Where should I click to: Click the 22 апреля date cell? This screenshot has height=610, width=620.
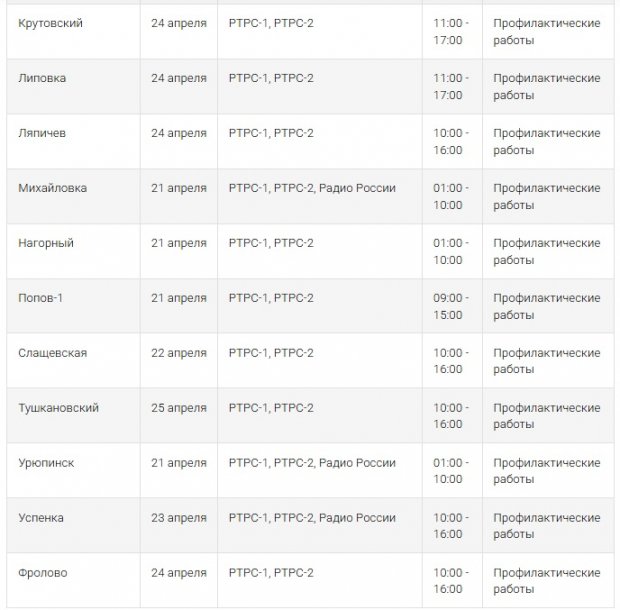(x=179, y=361)
